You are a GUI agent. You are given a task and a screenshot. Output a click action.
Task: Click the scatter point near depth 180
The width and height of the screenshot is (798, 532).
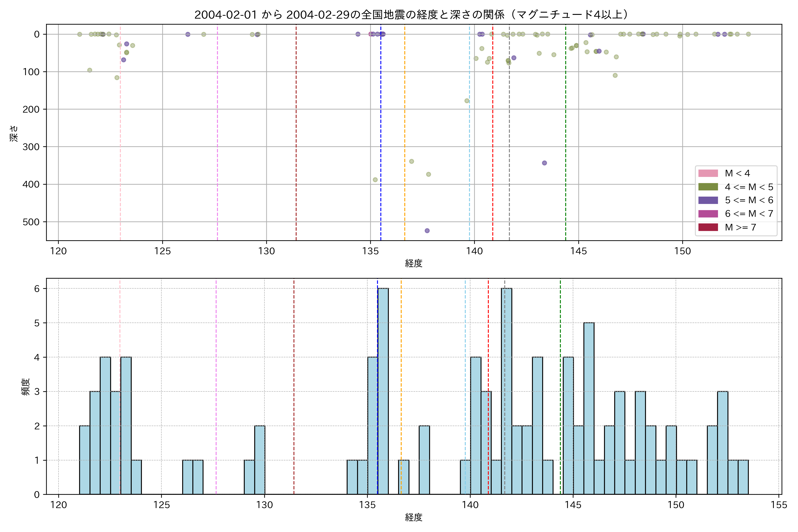click(x=467, y=101)
